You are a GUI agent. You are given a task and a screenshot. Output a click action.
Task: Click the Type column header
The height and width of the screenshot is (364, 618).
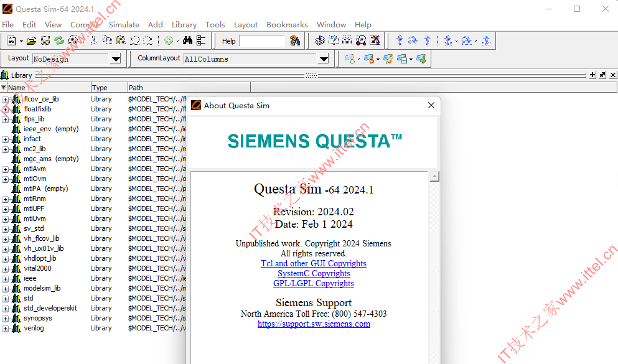[x=109, y=88]
